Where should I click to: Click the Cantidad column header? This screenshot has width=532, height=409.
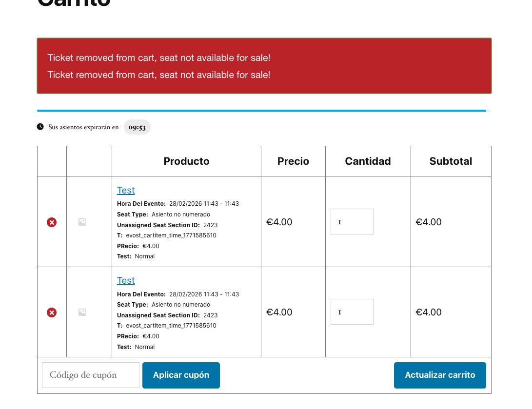pos(368,161)
